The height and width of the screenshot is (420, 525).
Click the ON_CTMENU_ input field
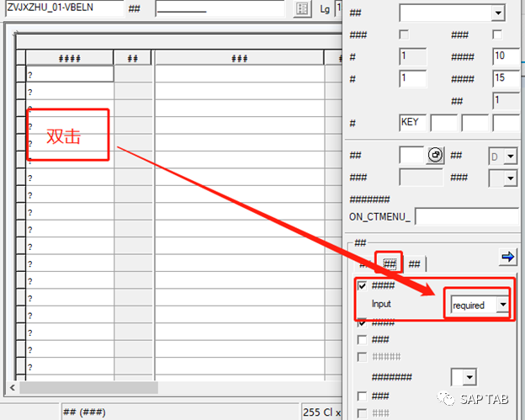point(467,216)
